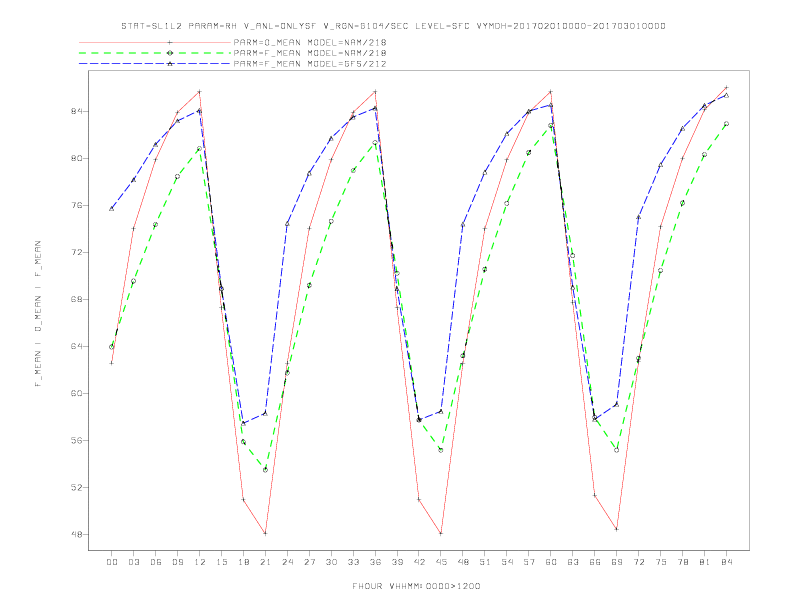Click x-axis tick label 00

point(112,562)
